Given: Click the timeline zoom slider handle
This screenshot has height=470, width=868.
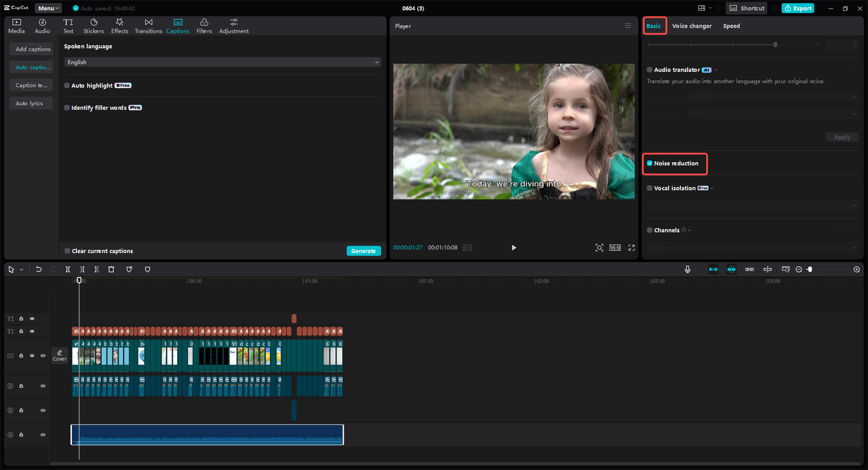Looking at the screenshot, I should click(810, 269).
